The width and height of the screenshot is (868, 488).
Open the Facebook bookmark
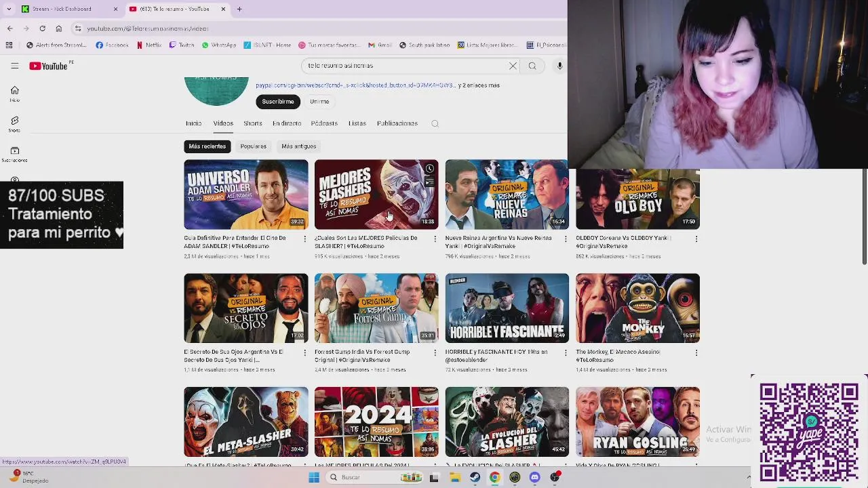(113, 45)
